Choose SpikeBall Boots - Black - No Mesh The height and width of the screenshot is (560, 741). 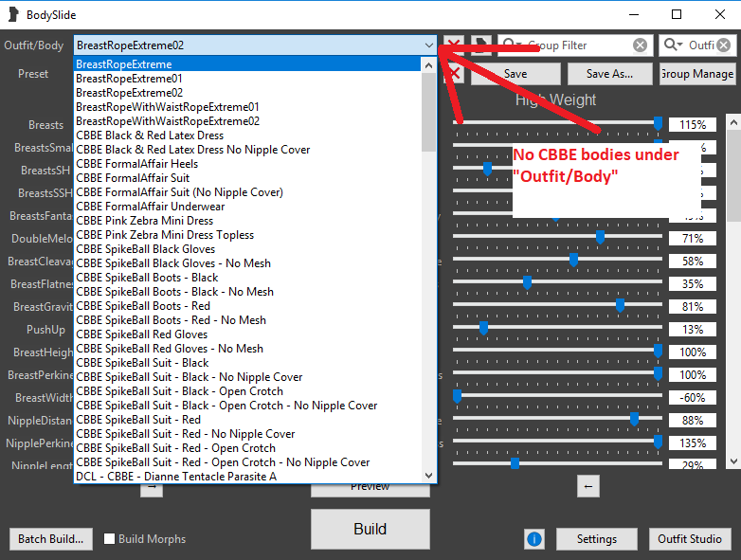(247, 292)
